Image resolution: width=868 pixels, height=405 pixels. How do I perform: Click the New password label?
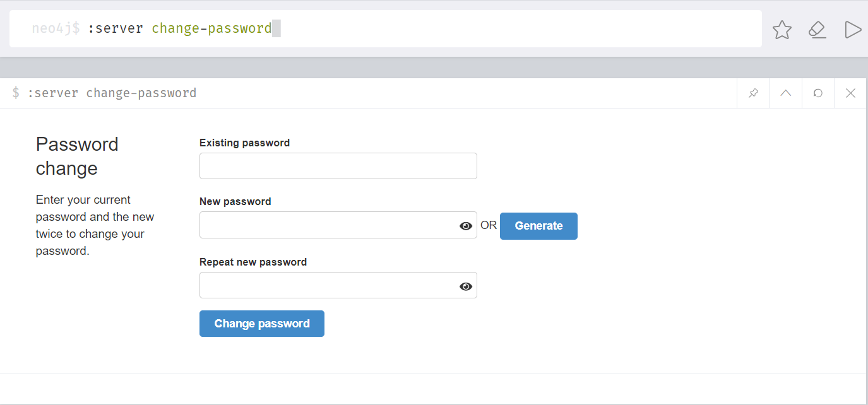pos(235,201)
